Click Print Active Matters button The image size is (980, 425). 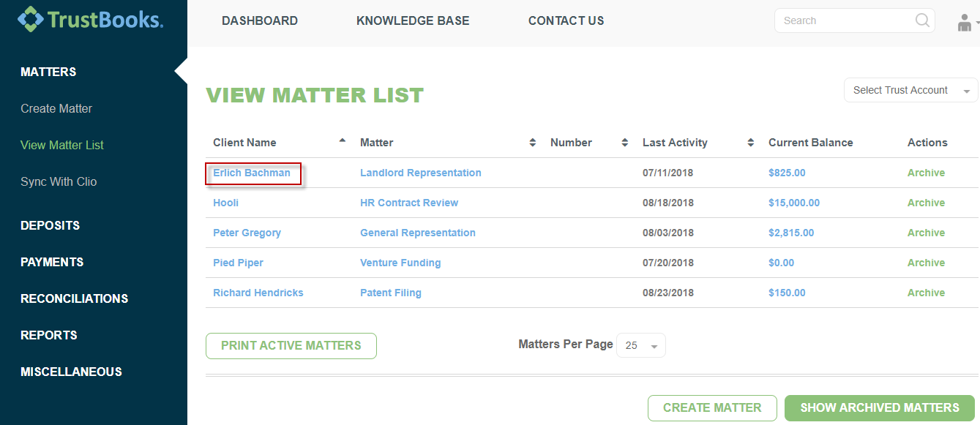(x=291, y=346)
